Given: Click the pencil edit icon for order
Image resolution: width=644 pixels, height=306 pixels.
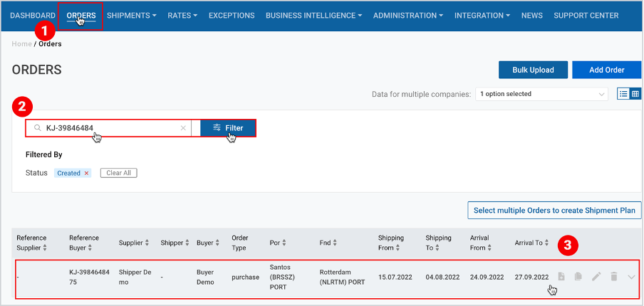Looking at the screenshot, I should pyautogui.click(x=596, y=277).
